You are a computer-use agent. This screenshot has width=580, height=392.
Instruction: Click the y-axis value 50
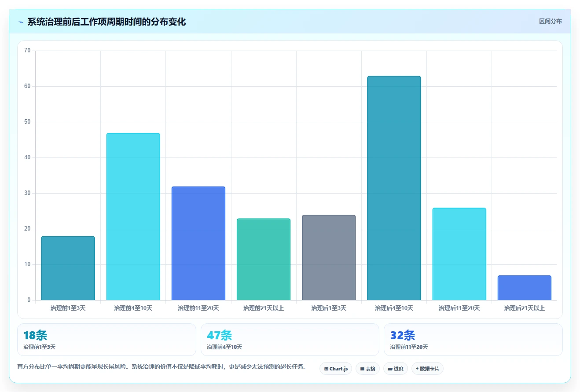[27, 122]
